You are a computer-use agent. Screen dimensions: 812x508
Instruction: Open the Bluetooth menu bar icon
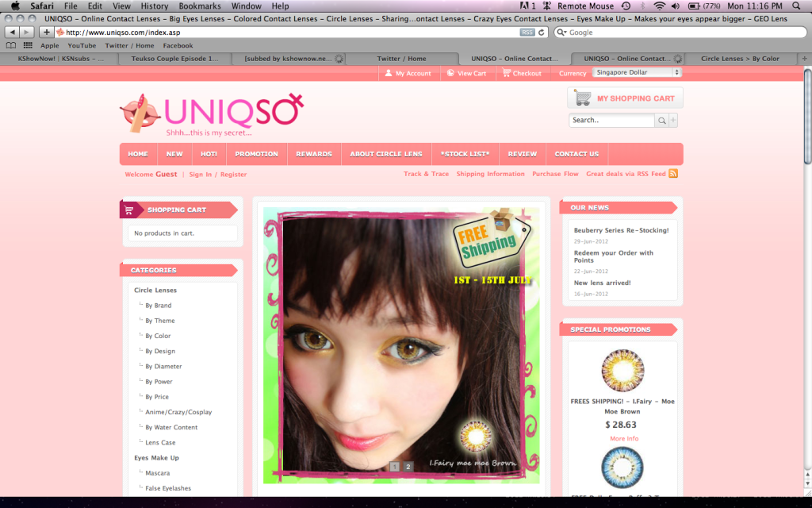click(642, 6)
